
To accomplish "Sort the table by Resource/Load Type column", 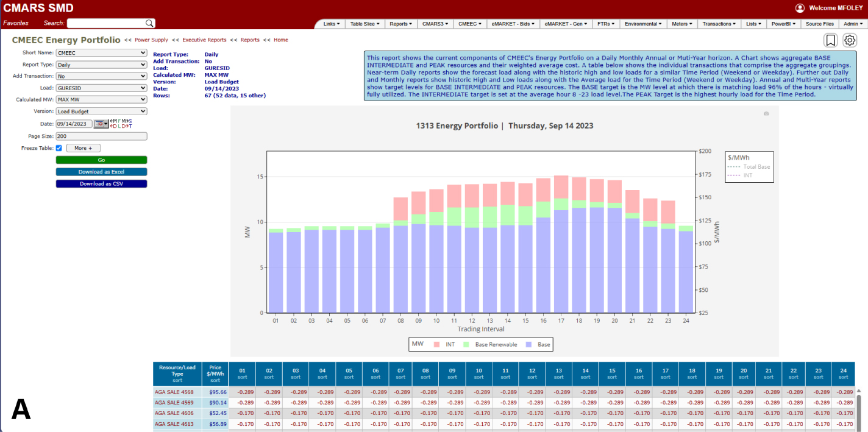I will pos(177,380).
